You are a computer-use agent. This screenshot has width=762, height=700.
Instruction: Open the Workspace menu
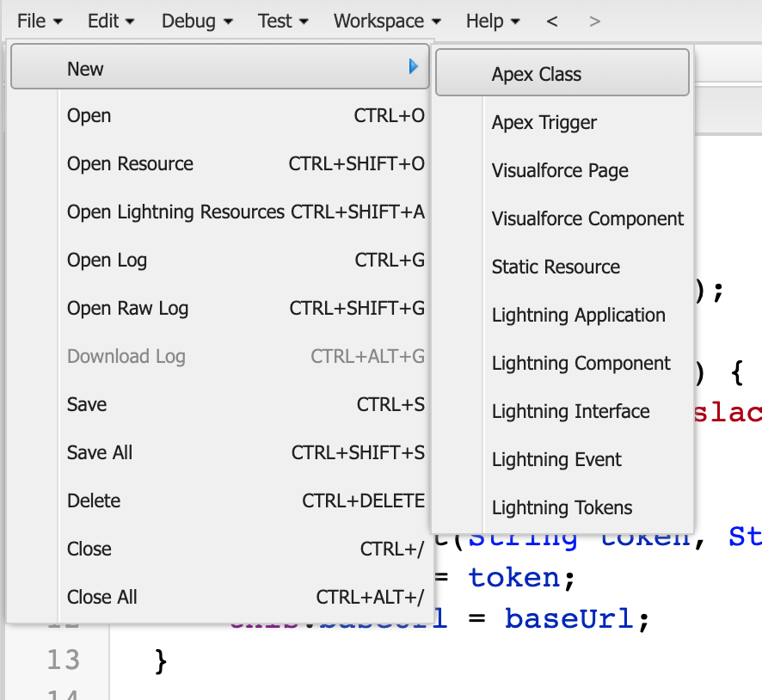(x=387, y=21)
